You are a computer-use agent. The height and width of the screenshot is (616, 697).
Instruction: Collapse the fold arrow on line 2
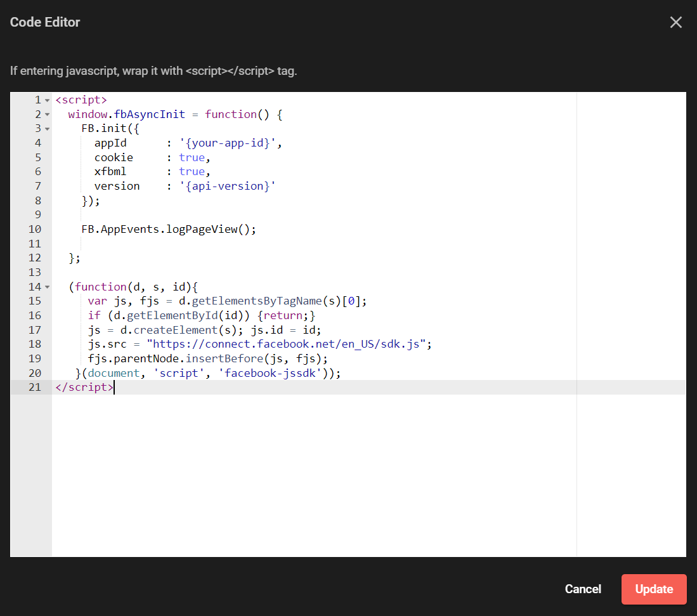47,115
